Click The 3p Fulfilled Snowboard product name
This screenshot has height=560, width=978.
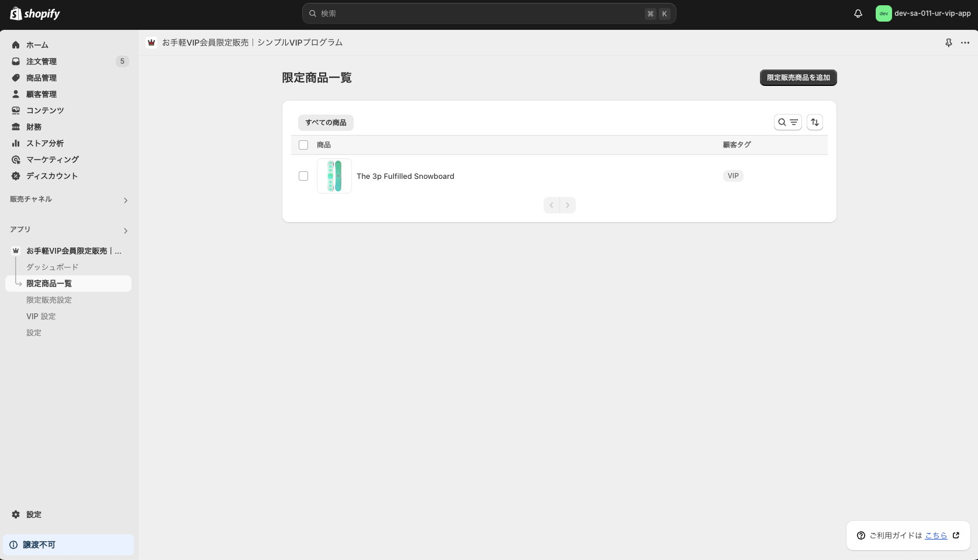(x=405, y=176)
